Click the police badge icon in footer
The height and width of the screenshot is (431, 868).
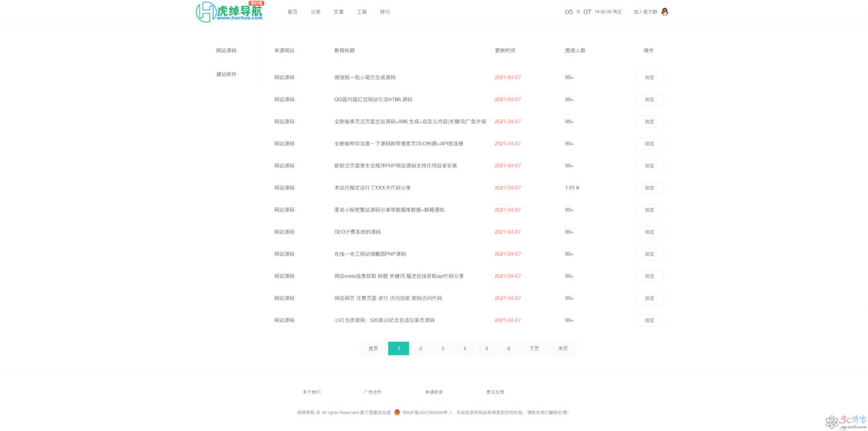tap(397, 412)
